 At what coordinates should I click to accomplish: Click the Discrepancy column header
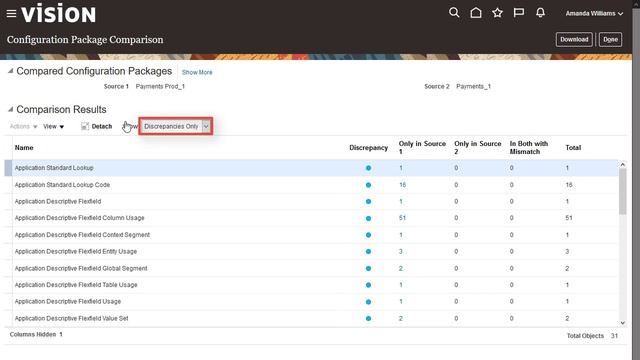coord(368,148)
